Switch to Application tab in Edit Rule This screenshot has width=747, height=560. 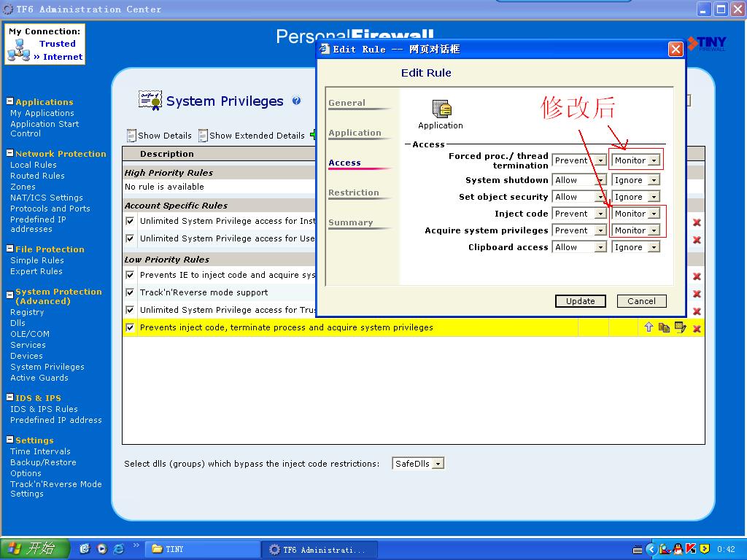coord(355,133)
